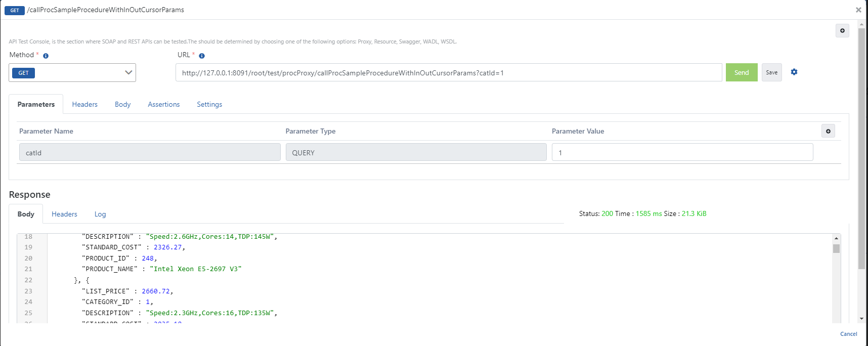Open the blue gear settings icon
Image resolution: width=868 pixels, height=346 pixels.
[x=794, y=72]
